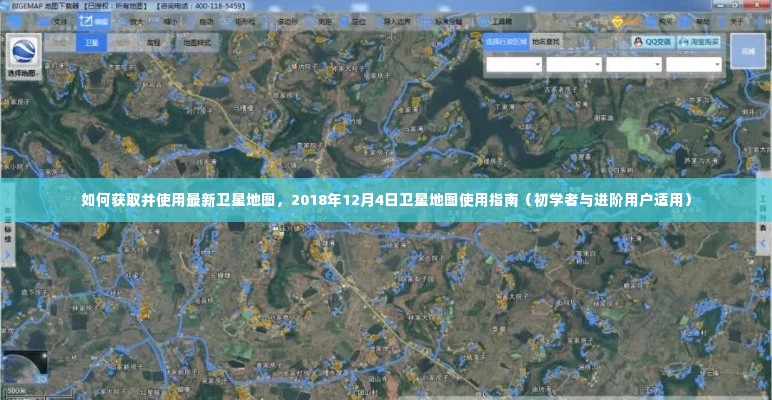Switch to the 地名查找 place search tab
772x400 pixels.
point(546,42)
